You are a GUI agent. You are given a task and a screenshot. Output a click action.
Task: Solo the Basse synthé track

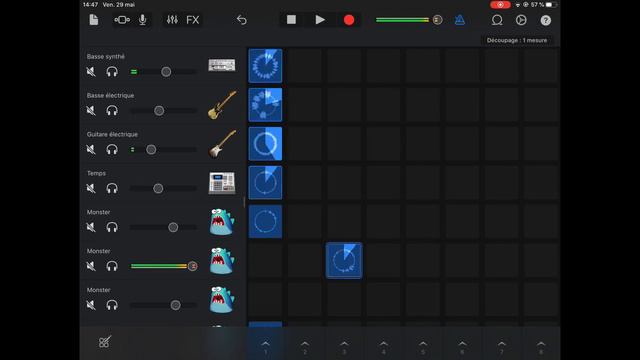click(112, 72)
